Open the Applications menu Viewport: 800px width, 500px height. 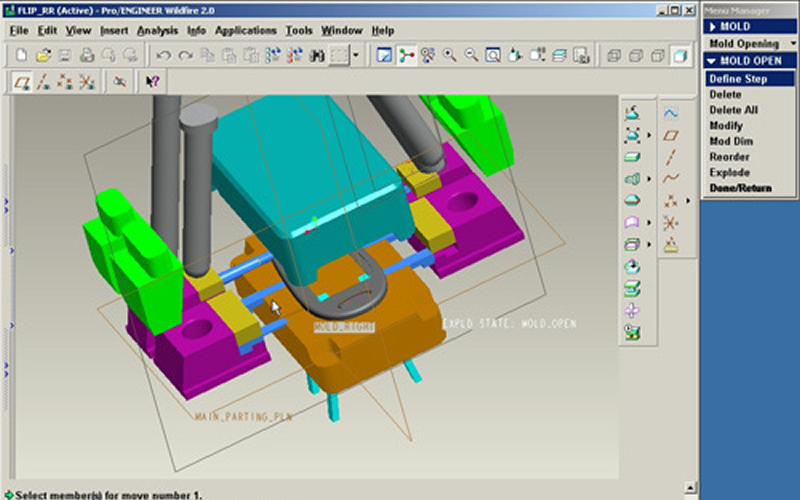pos(246,31)
